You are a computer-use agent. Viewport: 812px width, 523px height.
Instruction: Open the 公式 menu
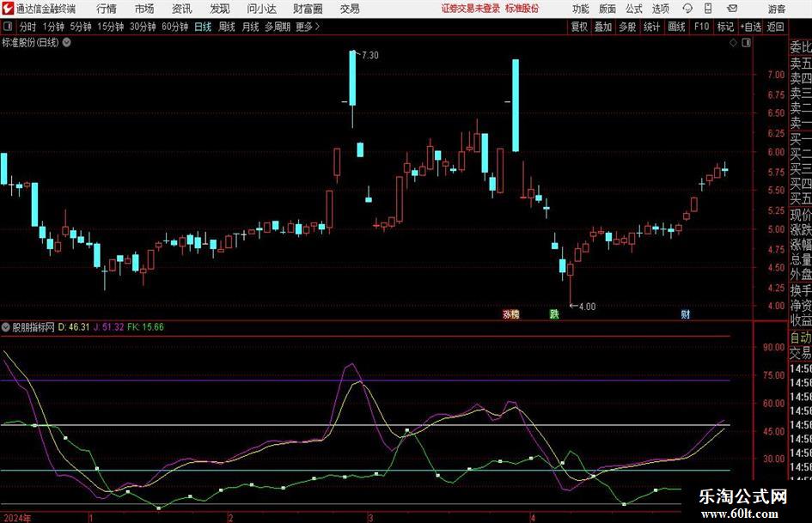[x=634, y=9]
